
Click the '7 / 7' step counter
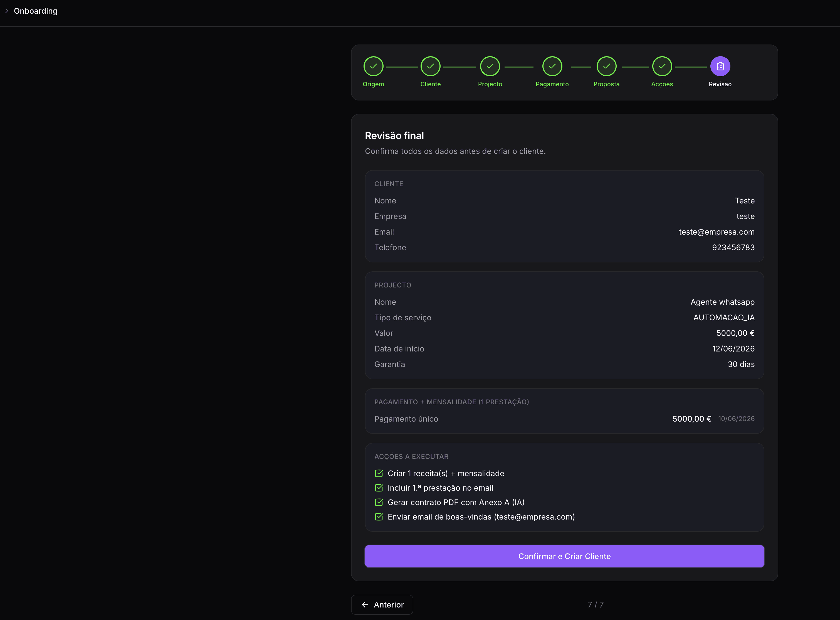coord(596,605)
